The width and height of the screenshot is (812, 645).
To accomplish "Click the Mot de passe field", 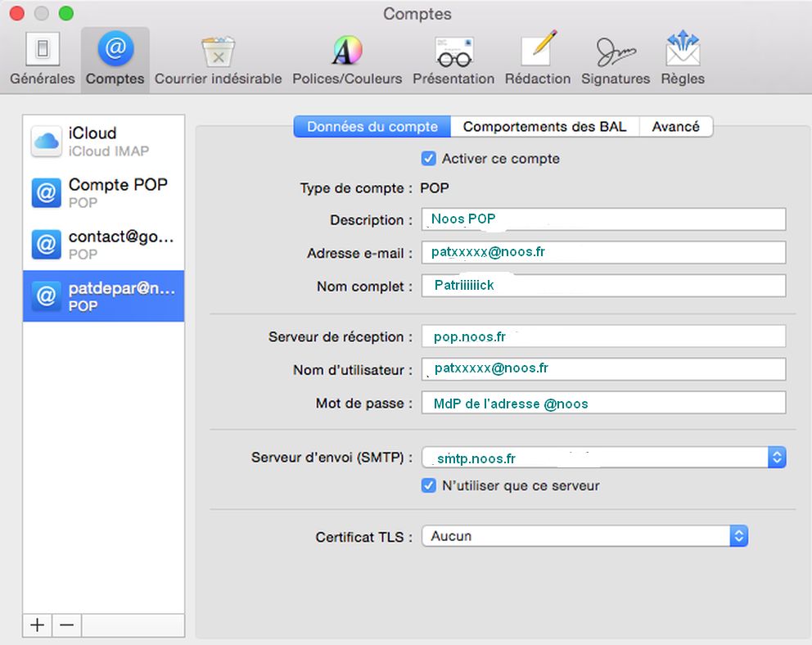I will click(x=603, y=403).
